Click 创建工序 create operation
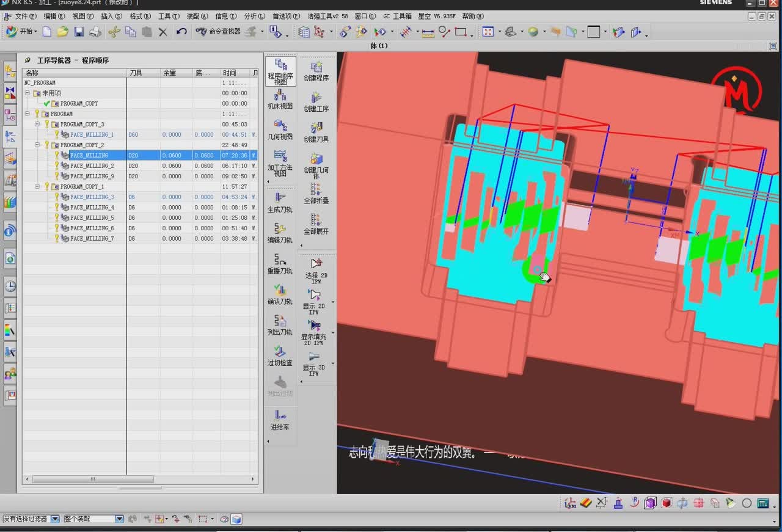The image size is (782, 532). [316, 102]
